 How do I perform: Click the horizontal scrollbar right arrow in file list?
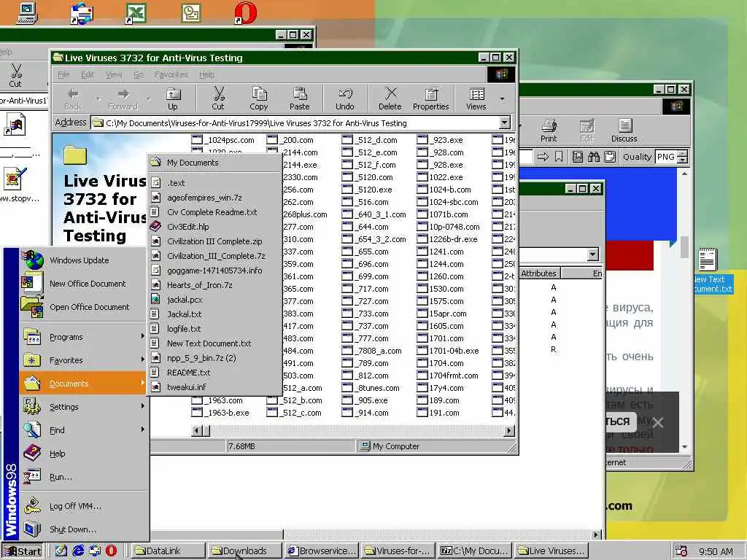[509, 431]
